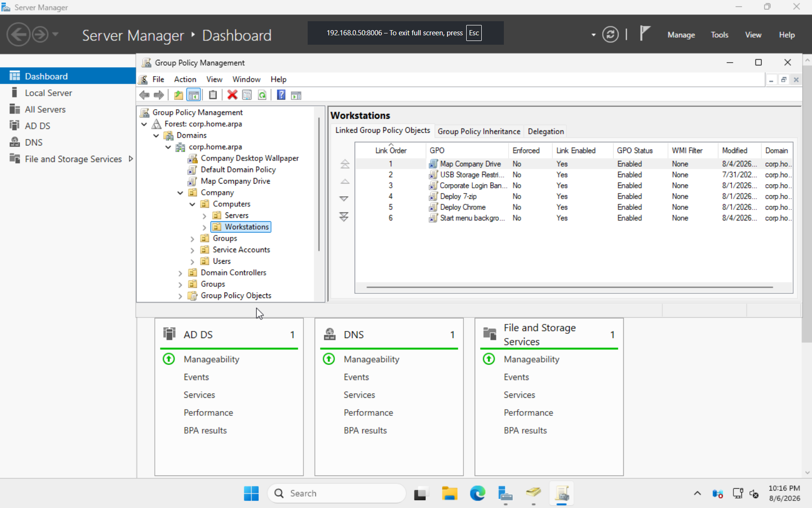
Task: Select Default Domain Policy in tree
Action: 238,169
